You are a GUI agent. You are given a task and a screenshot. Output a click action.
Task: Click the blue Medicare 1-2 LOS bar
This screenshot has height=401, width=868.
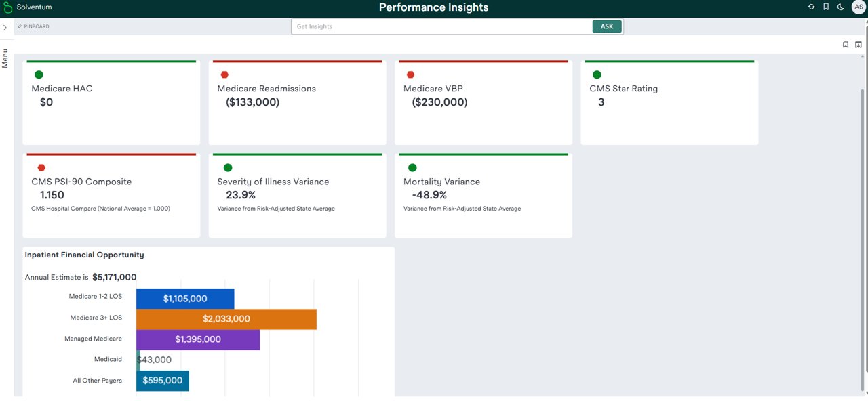[x=185, y=299]
